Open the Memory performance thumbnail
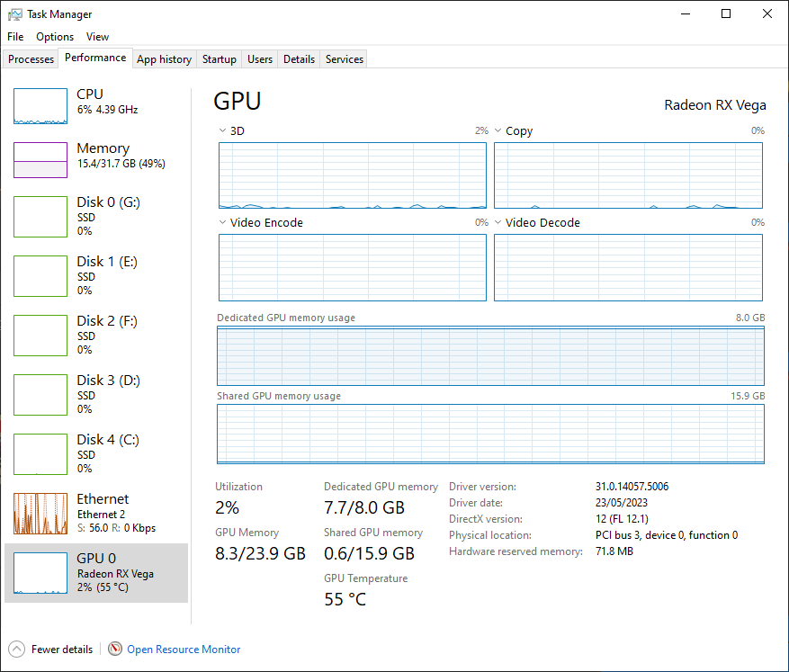Viewport: 789px width, 672px height. (x=40, y=160)
